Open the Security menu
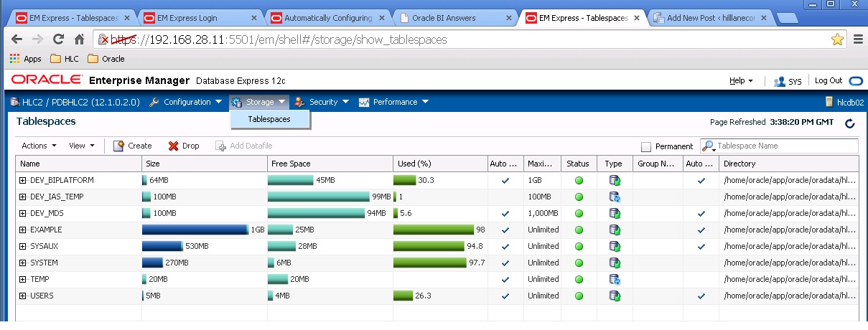Screen dimensions: 868x330 tap(322, 102)
